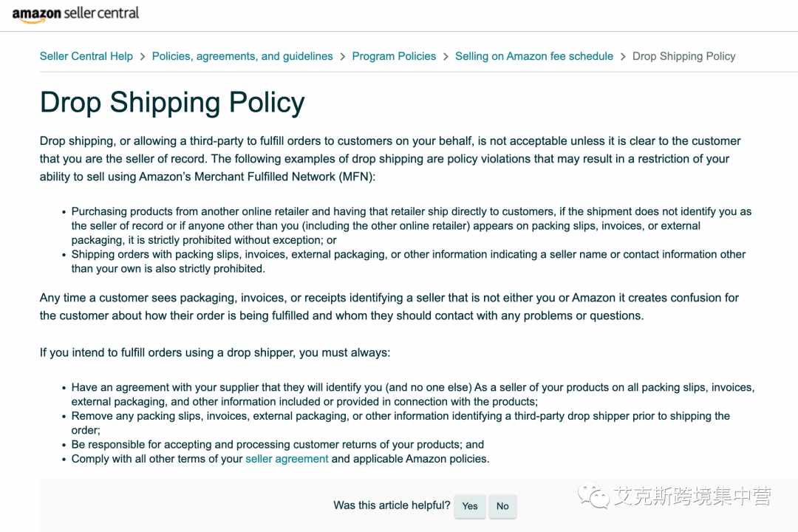
Task: Go to Policies, agreements, and guidelines breadcrumb
Action: click(242, 56)
